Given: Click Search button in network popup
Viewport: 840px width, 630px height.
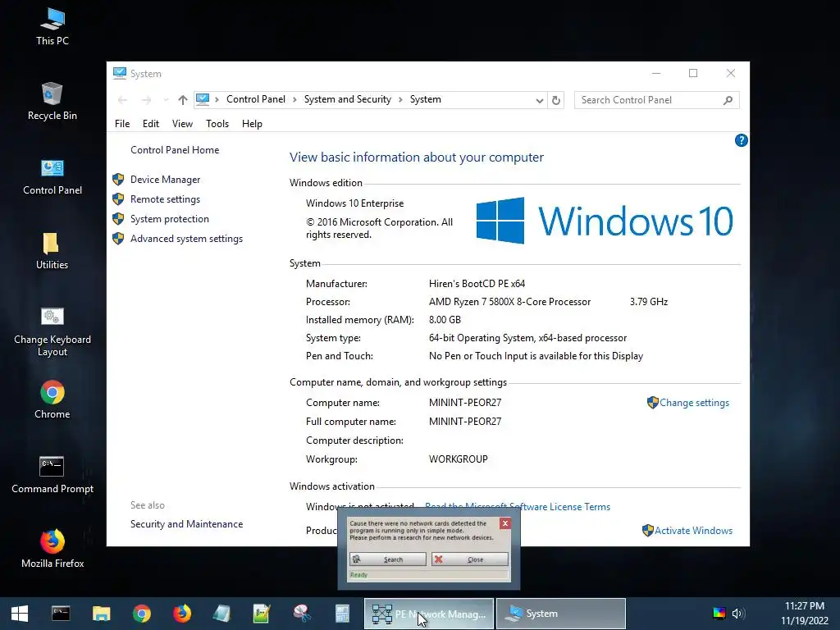Looking at the screenshot, I should (388, 559).
